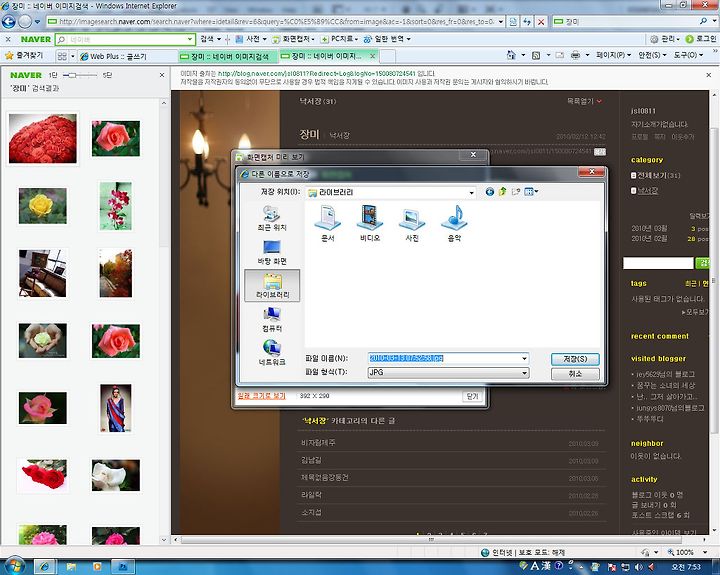This screenshot has height=575, width=720.
Task: Open the 페이지(P) menu
Action: (x=613, y=55)
